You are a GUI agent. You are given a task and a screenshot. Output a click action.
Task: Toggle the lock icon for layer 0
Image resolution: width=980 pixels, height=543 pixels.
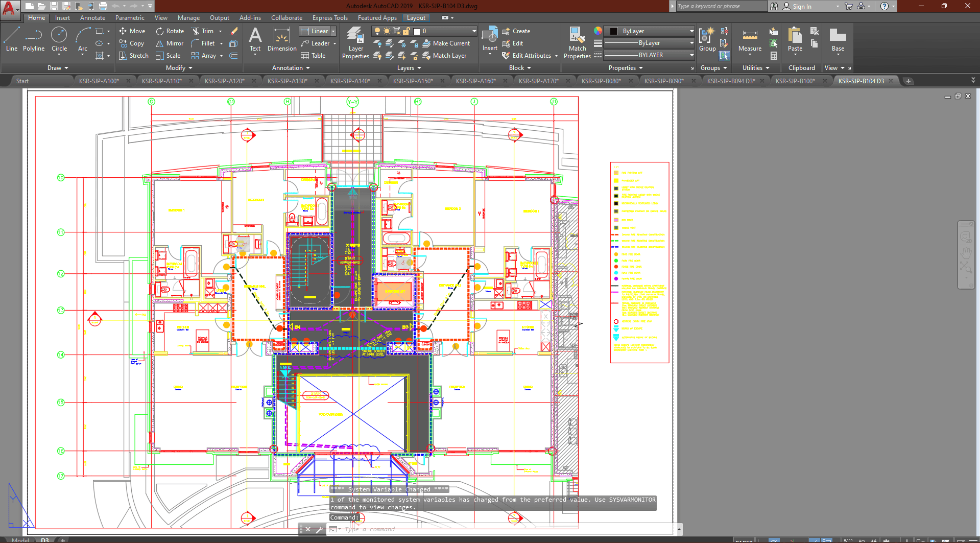pos(407,31)
